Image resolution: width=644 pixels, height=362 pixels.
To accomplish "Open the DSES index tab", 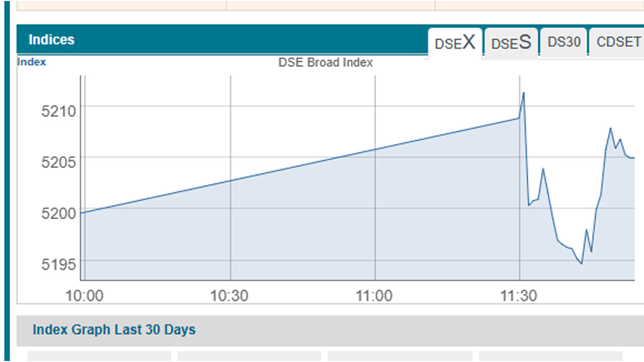I will pyautogui.click(x=511, y=43).
